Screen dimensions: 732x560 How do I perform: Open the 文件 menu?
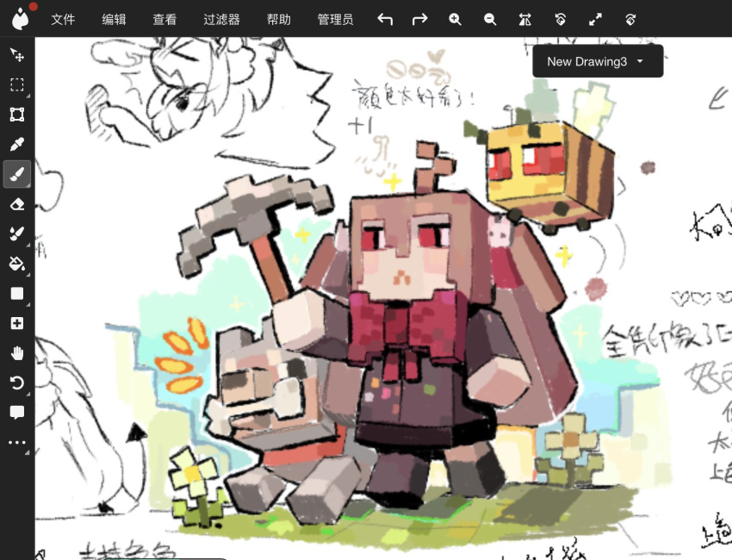coord(63,19)
